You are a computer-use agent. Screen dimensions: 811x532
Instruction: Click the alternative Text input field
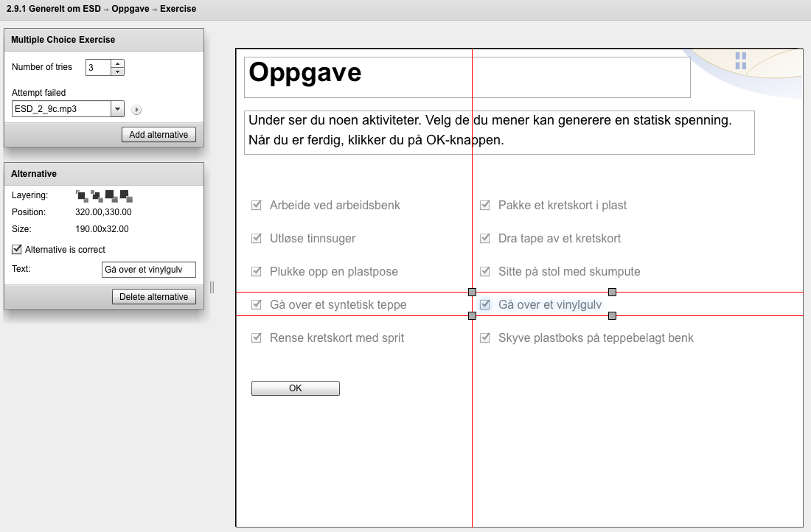[149, 270]
